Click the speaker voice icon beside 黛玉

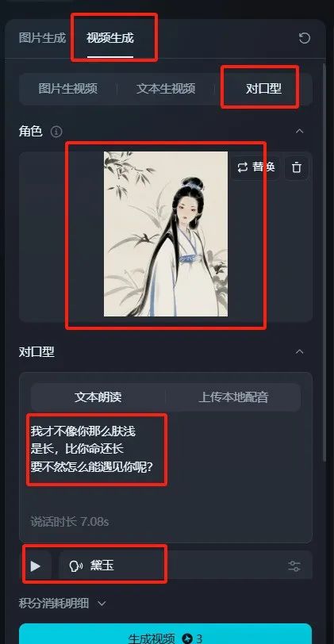tap(76, 566)
